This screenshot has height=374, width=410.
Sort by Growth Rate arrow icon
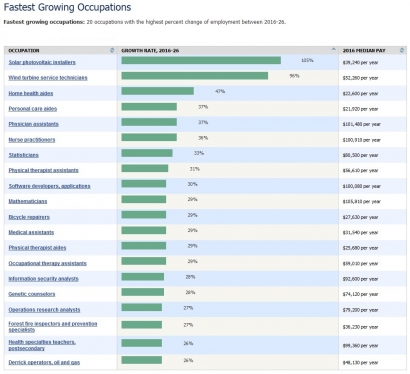click(x=333, y=49)
